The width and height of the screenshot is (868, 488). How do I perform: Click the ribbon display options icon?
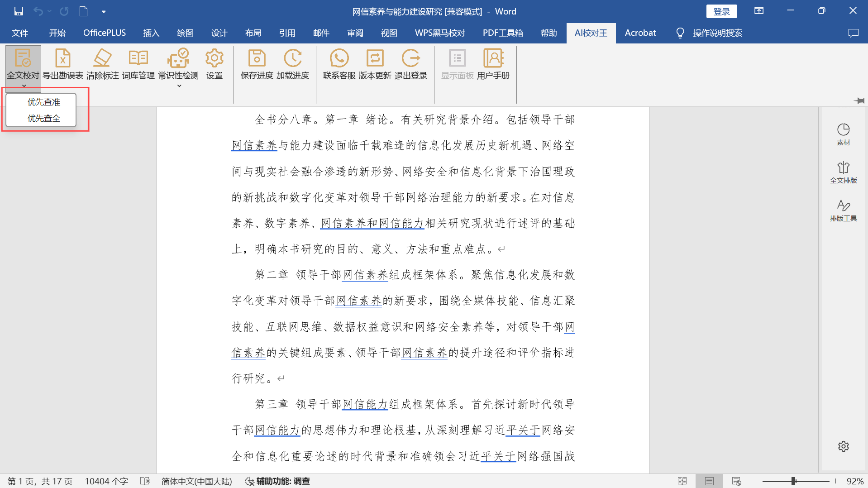(759, 11)
